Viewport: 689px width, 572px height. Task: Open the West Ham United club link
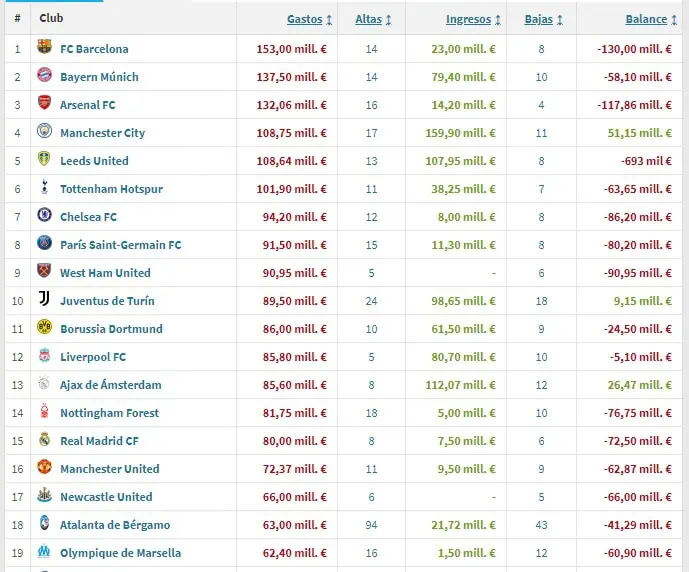tap(105, 273)
